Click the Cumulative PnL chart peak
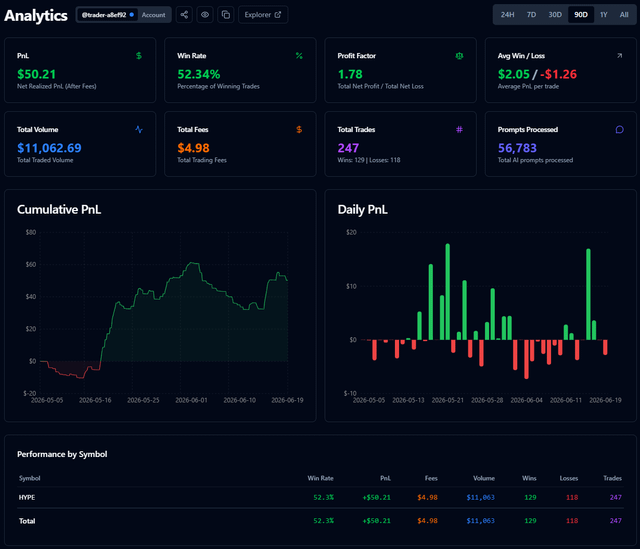This screenshot has width=640, height=549. tap(193, 263)
